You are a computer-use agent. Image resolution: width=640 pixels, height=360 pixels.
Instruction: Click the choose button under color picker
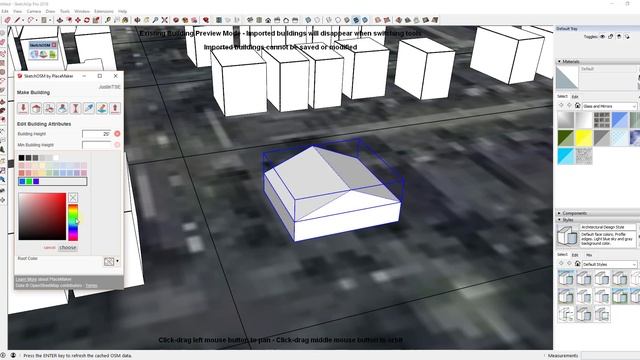click(x=68, y=248)
